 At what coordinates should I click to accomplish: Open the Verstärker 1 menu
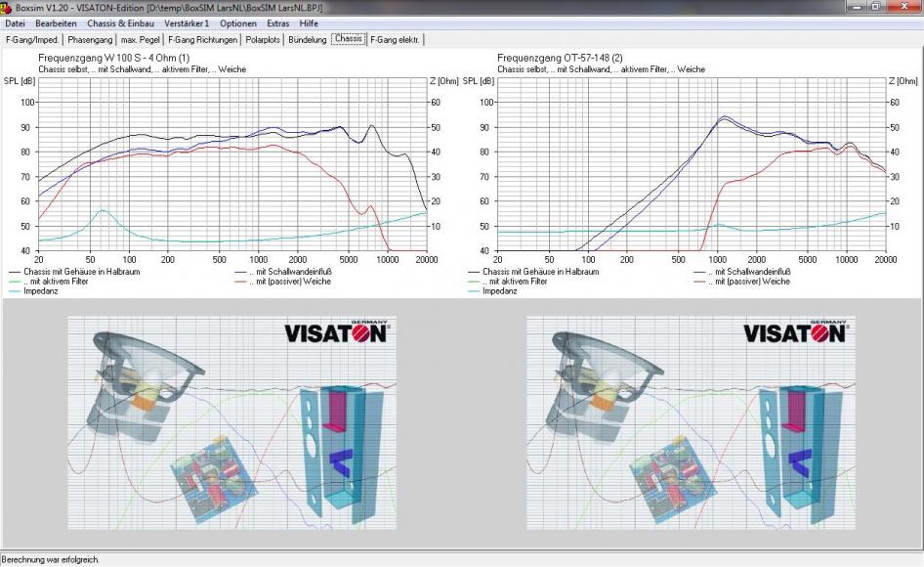[187, 23]
